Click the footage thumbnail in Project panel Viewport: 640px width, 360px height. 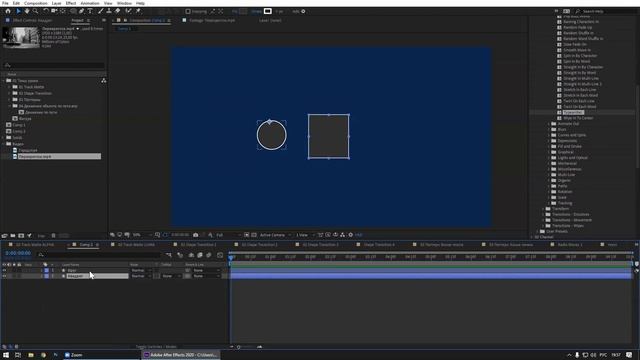coord(21,37)
